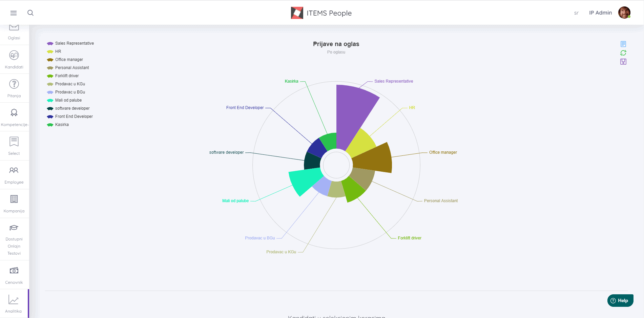Click the Prodavac u BGu lavender slice
Image resolution: width=644 pixels, height=318 pixels.
point(322,187)
